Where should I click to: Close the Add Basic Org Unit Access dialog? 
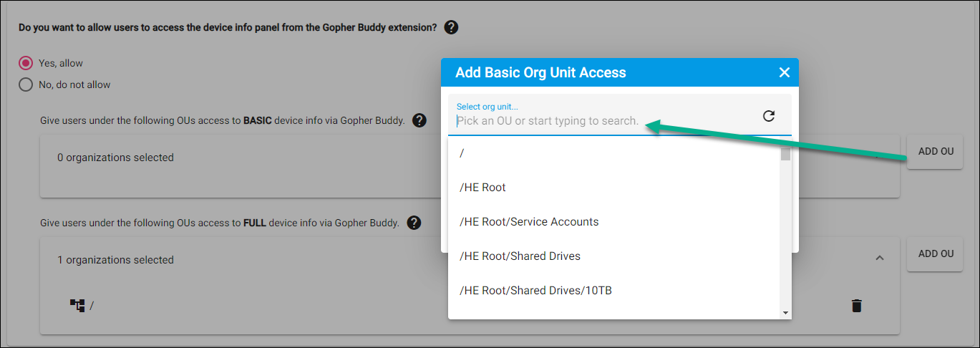click(784, 72)
